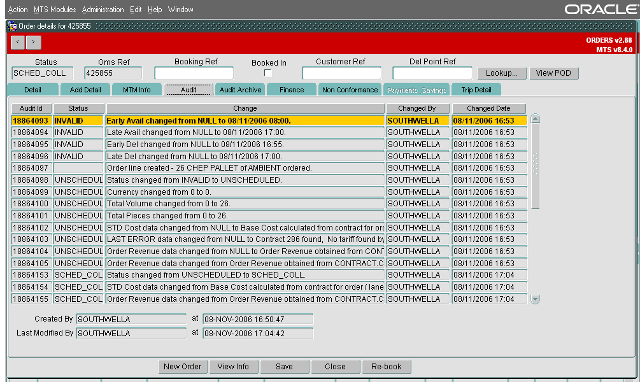This screenshot has height=382, width=640.
Task: Open the Finance tab
Action: tap(292, 89)
